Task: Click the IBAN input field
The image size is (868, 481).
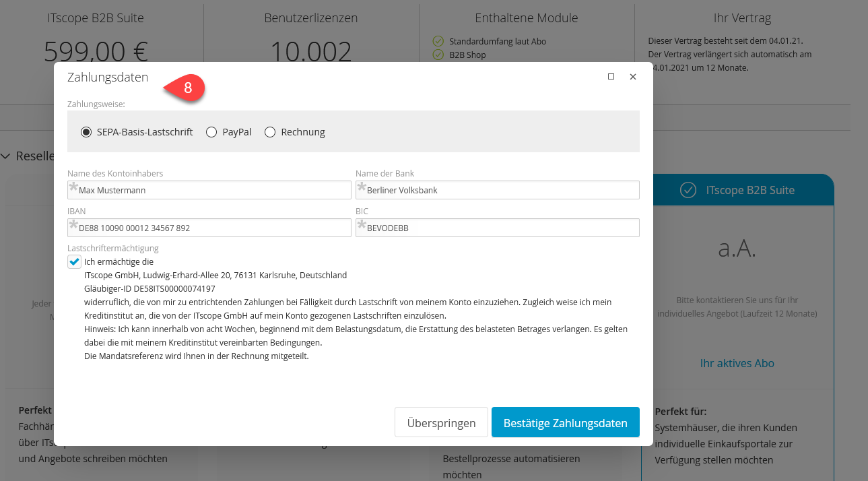Action: pos(209,228)
